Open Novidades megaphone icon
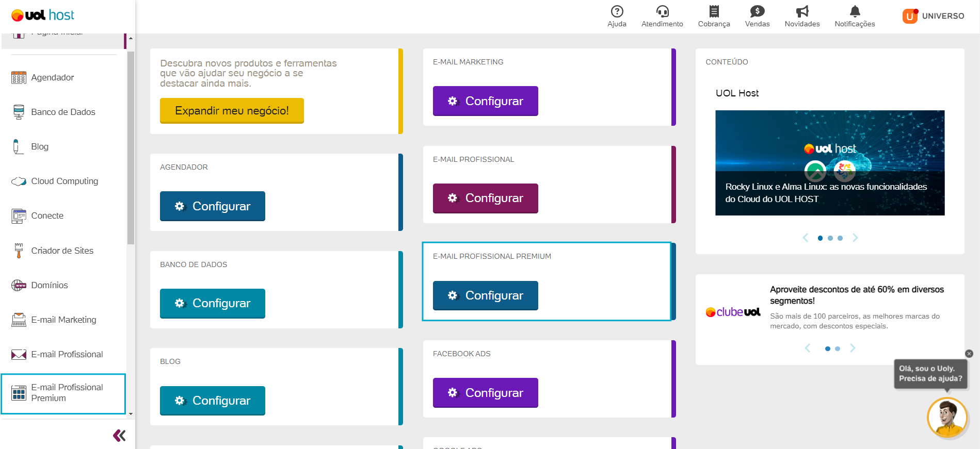Image resolution: width=980 pixels, height=449 pixels. [x=802, y=11]
